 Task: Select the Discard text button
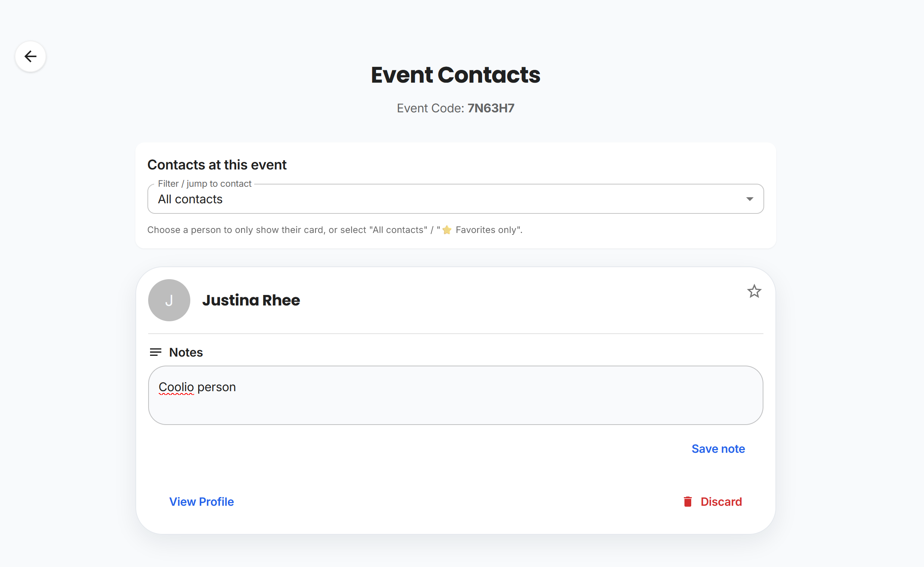[721, 502]
